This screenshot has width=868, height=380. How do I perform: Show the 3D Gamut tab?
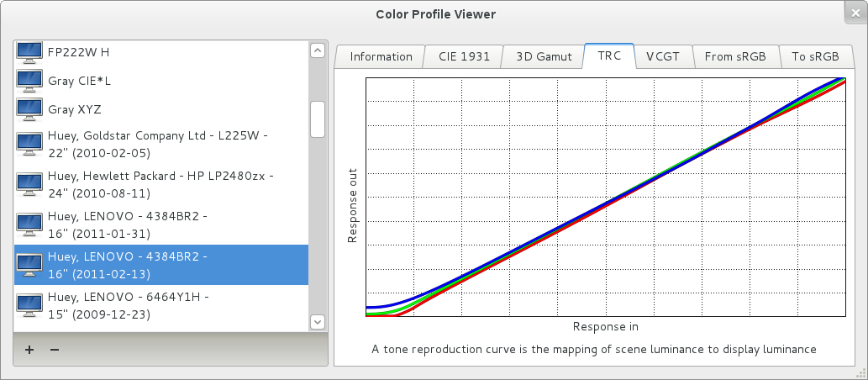544,57
